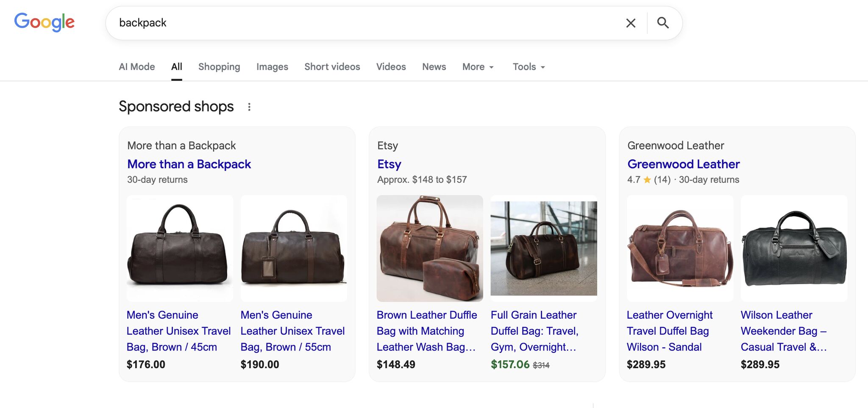The image size is (868, 408).
Task: Click the magnifying glass search icon
Action: point(663,23)
